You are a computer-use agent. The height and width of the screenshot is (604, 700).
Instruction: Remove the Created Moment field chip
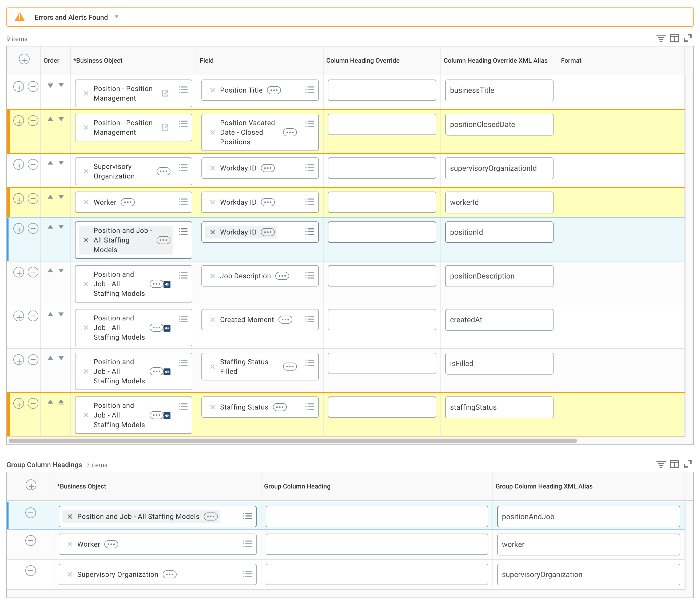click(213, 320)
